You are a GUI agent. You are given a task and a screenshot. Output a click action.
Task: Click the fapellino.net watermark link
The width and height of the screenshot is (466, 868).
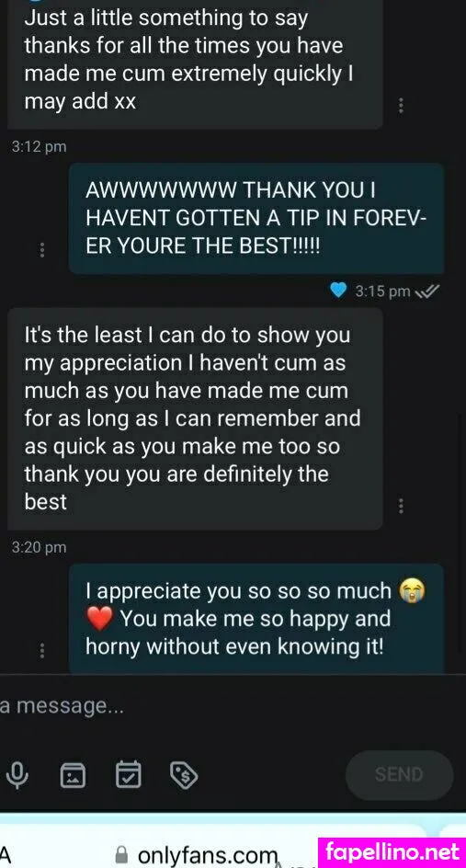click(393, 852)
